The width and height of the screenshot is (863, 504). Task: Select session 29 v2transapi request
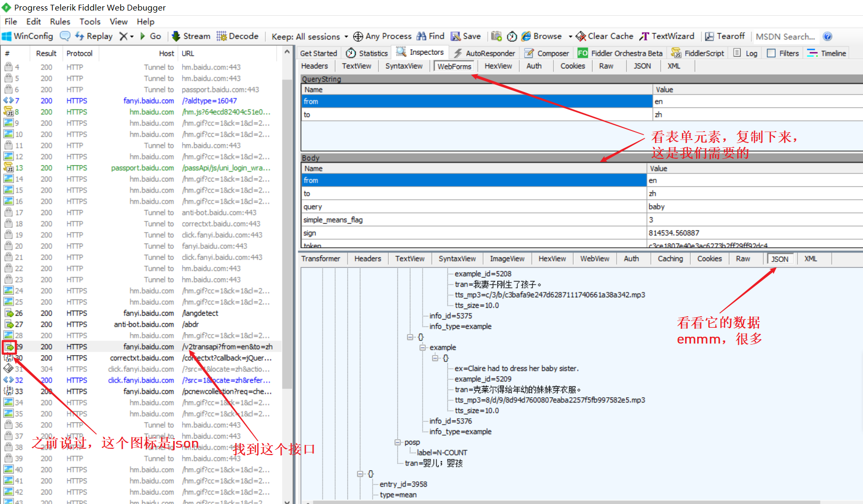141,347
